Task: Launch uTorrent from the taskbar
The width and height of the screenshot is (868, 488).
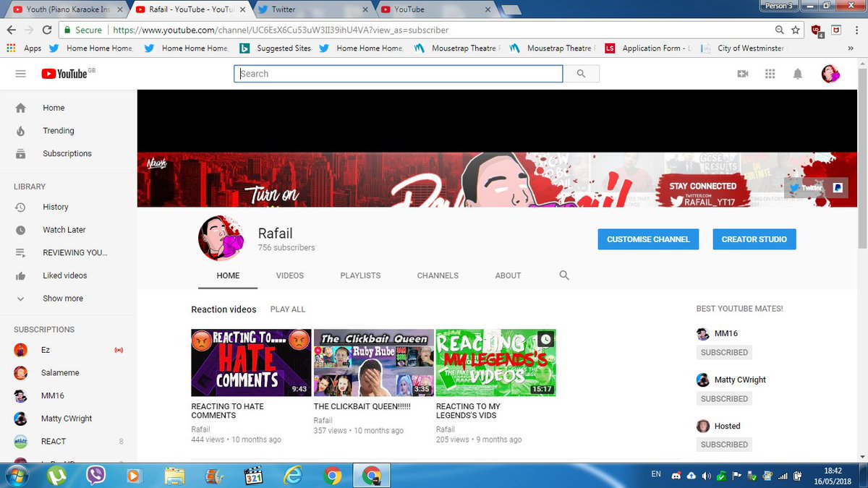Action: click(x=56, y=476)
